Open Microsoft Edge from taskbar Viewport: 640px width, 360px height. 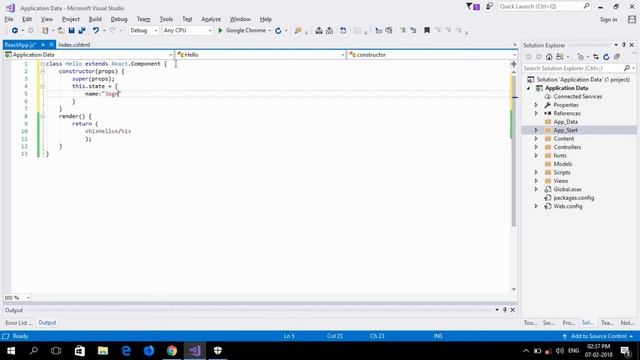(126, 351)
